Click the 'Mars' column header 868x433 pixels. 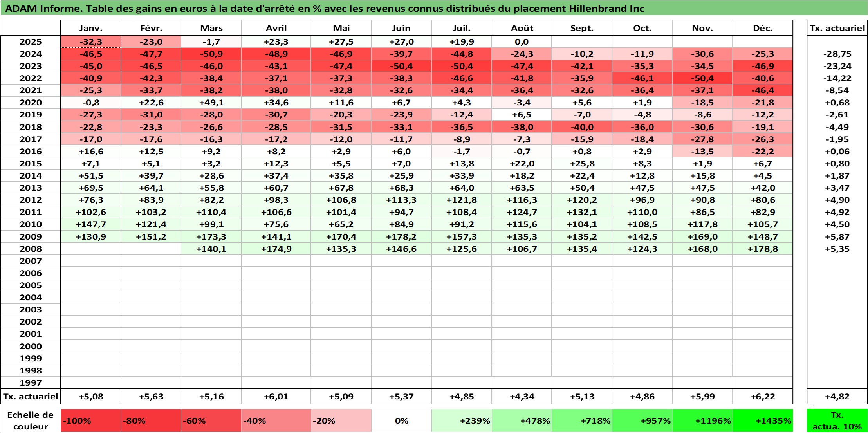click(x=211, y=28)
